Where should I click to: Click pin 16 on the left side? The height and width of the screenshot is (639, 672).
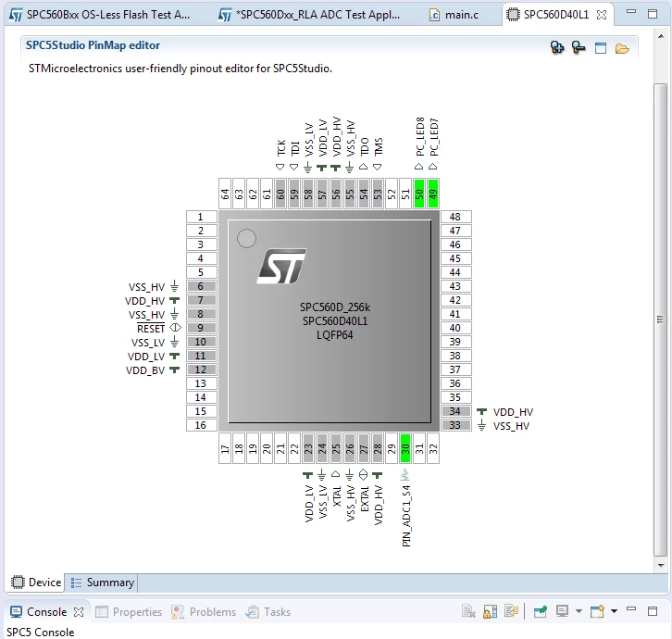[202, 425]
